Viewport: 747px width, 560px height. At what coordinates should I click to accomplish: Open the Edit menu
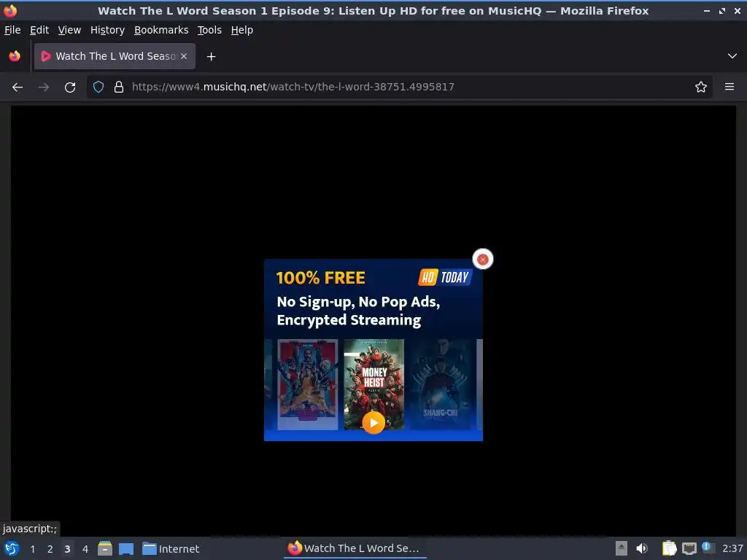click(39, 30)
